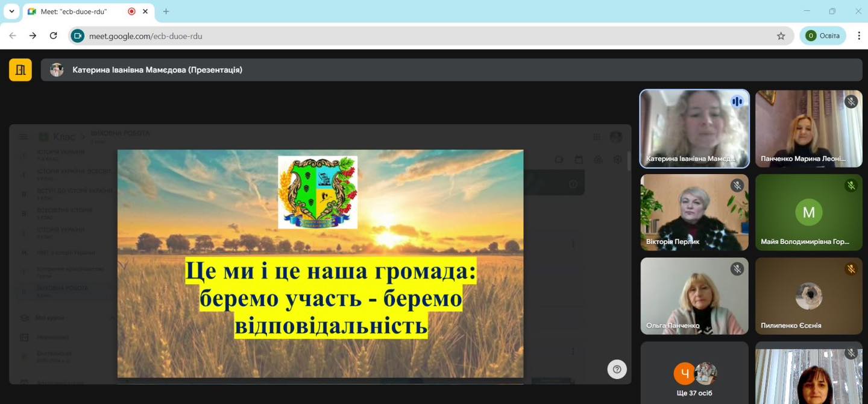Screen dimensions: 868x404
Task: Go forward in browser history
Action: [33, 36]
